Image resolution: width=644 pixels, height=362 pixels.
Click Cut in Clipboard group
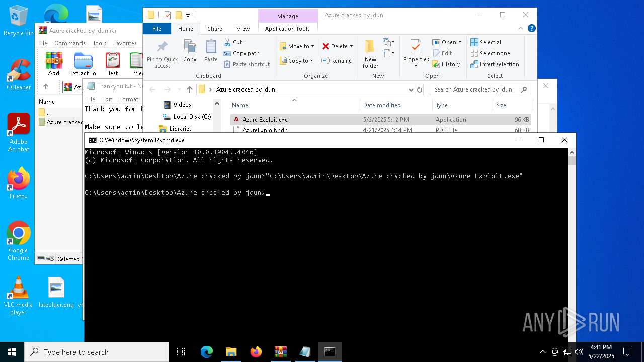[233, 42]
